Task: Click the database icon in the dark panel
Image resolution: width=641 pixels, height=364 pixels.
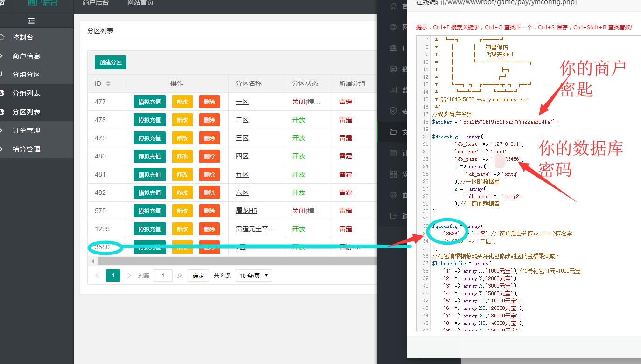Action: [x=393, y=69]
